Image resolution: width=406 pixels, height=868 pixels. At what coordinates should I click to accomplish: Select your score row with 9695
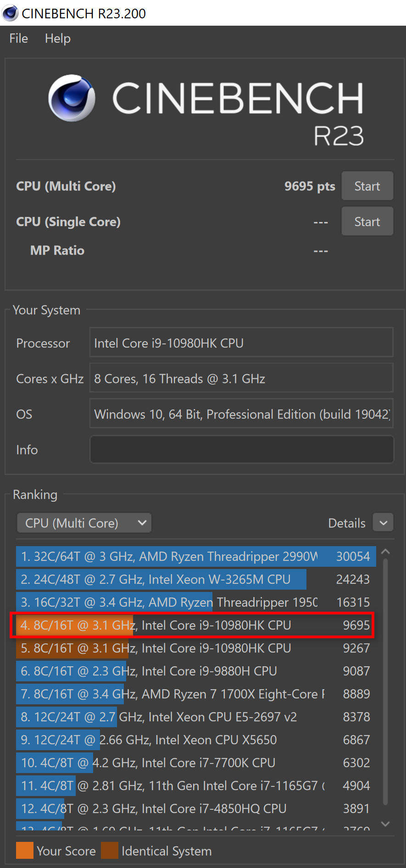tap(196, 625)
